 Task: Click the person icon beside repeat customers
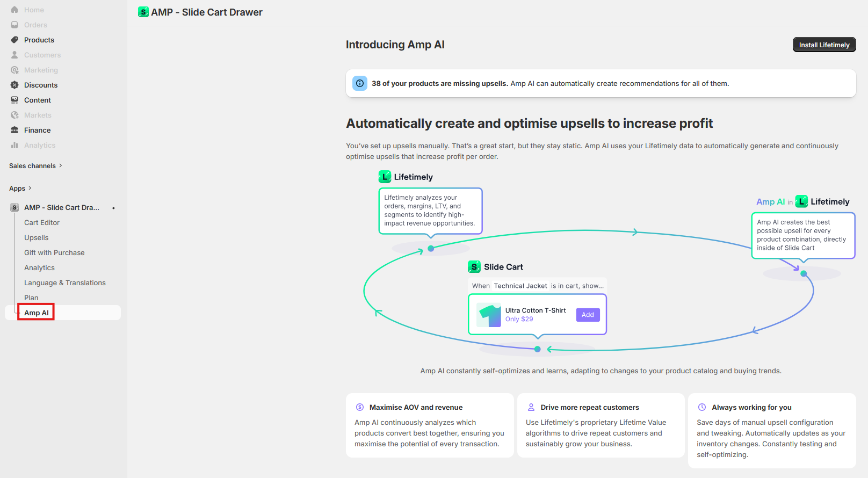pos(531,407)
